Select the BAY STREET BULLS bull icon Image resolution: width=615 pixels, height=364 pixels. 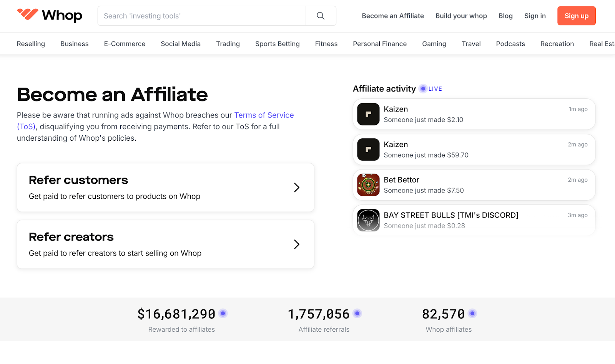click(367, 220)
